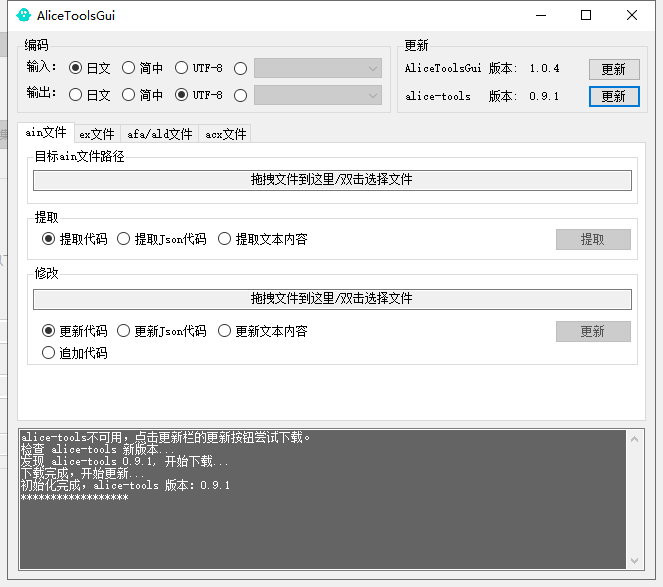Choose 提取文本内容 extraction option

pyautogui.click(x=263, y=239)
